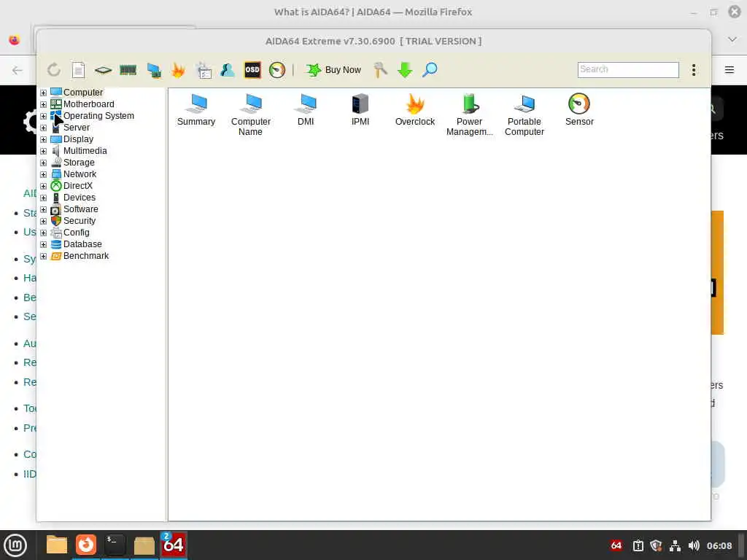Expand the Security tree node
This screenshot has height=560, width=747.
[x=43, y=221]
